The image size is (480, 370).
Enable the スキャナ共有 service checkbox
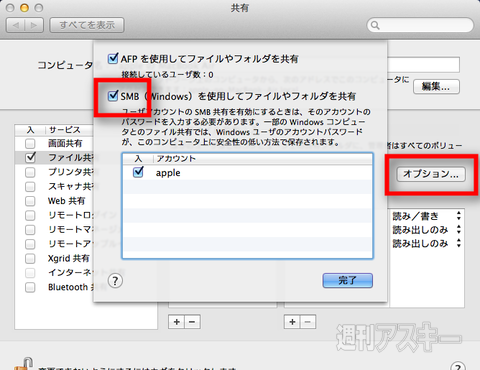point(30,186)
